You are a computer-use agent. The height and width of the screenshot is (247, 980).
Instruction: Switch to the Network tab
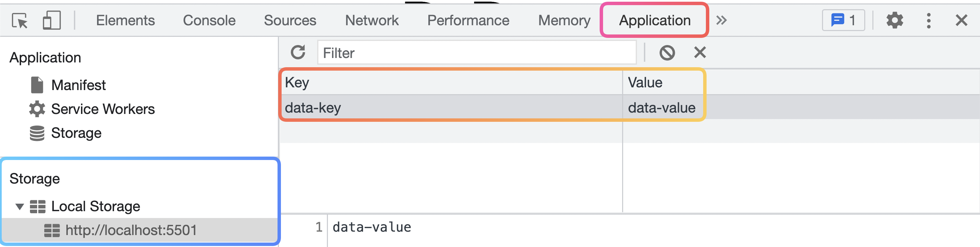click(x=371, y=20)
